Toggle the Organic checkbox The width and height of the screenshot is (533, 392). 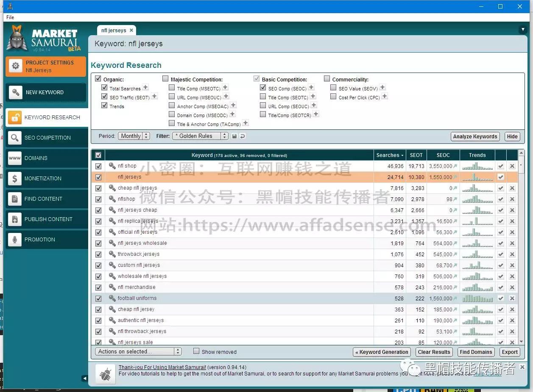coord(98,79)
